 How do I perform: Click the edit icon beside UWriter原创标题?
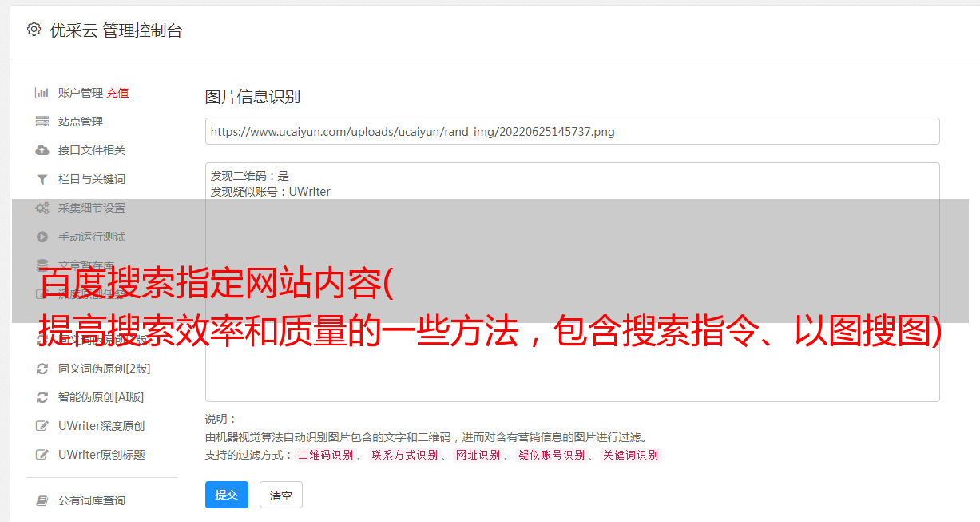pyautogui.click(x=42, y=455)
